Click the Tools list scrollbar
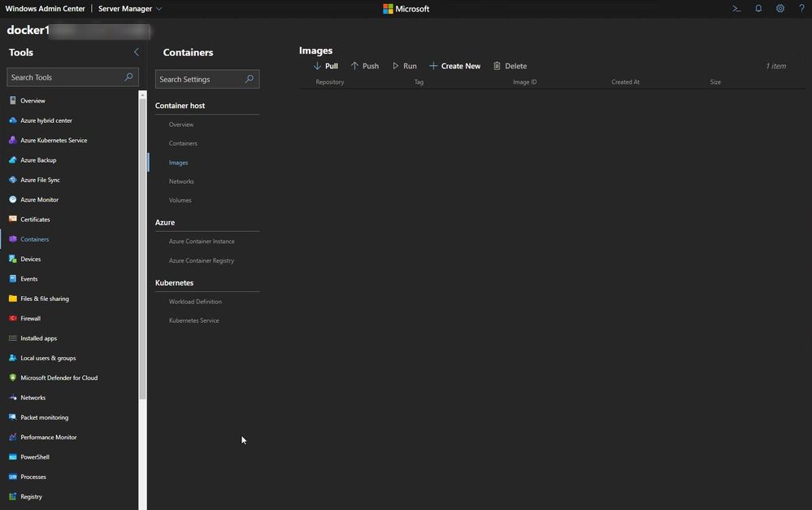This screenshot has width=812, height=510. [x=142, y=249]
